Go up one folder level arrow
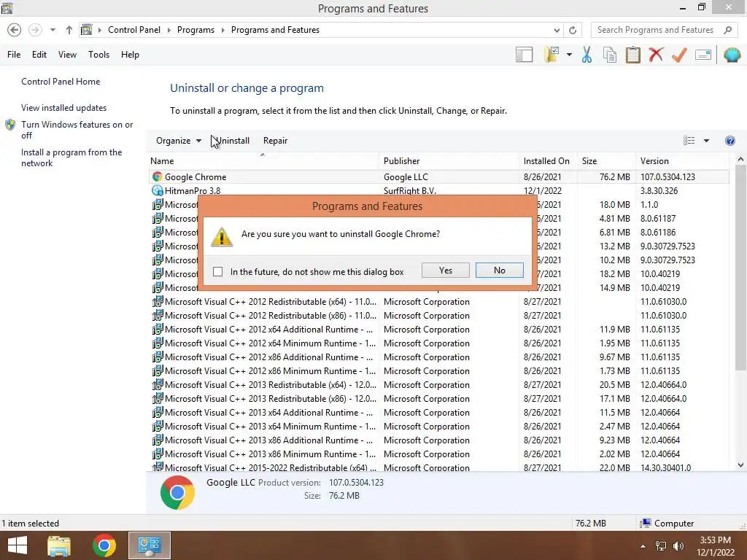Image resolution: width=747 pixels, height=560 pixels. pos(69,30)
